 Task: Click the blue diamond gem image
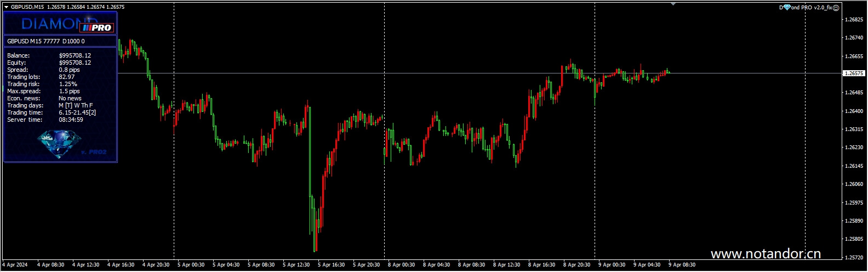(59, 144)
